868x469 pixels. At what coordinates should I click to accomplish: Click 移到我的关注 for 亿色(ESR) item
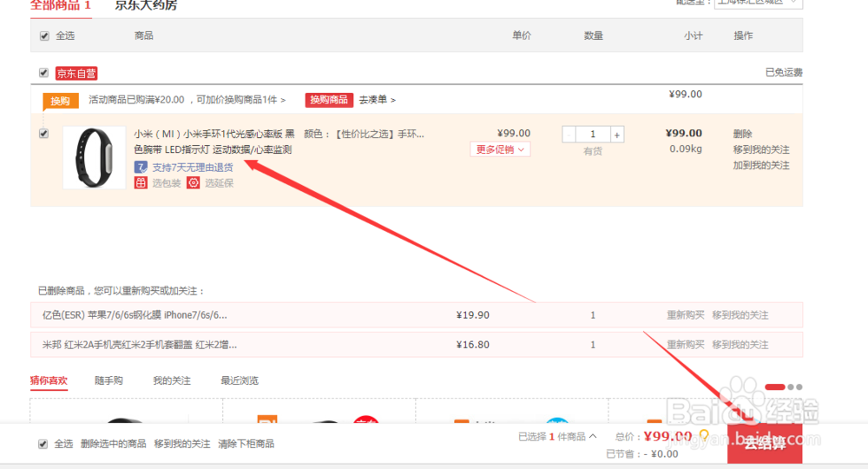coord(740,315)
